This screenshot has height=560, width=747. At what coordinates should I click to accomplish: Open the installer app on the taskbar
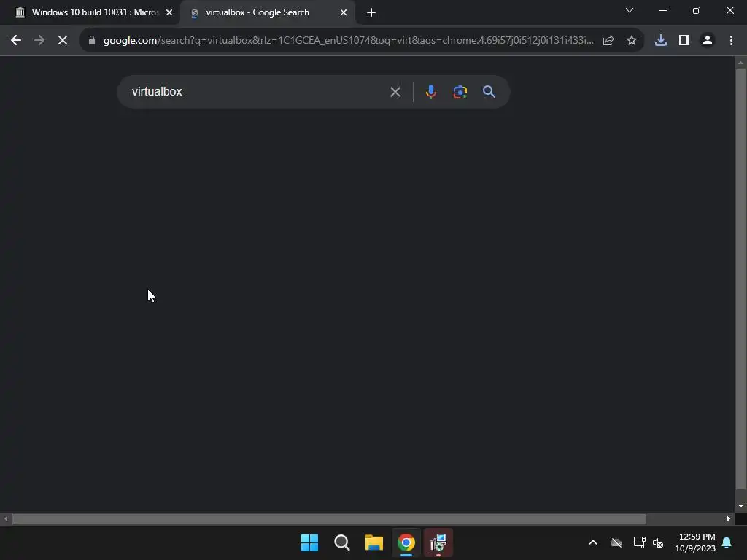[438, 542]
